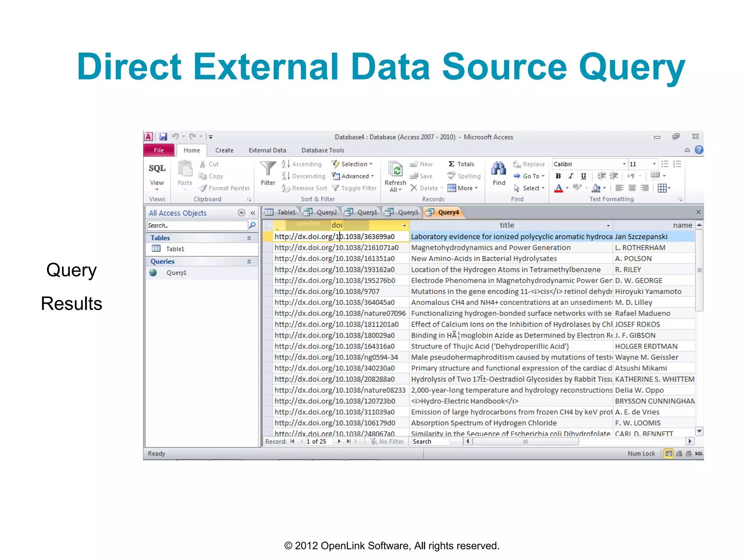747x560 pixels.
Task: Create a New record
Action: (x=421, y=164)
